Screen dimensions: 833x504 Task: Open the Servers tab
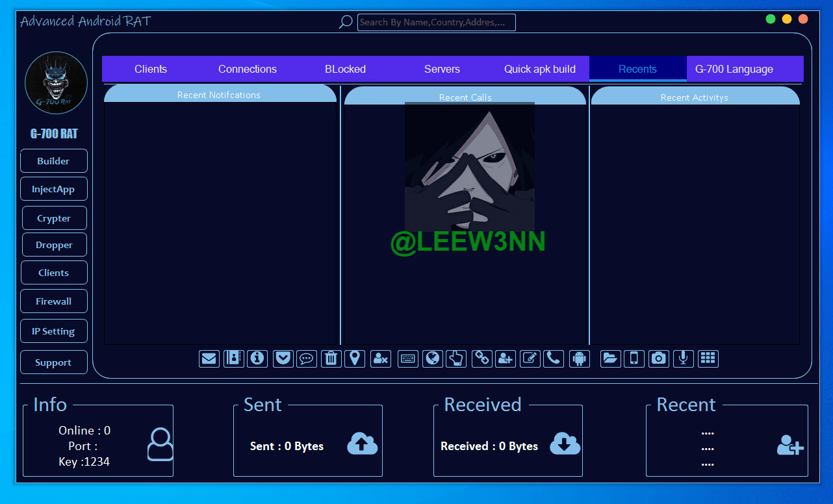coord(442,69)
